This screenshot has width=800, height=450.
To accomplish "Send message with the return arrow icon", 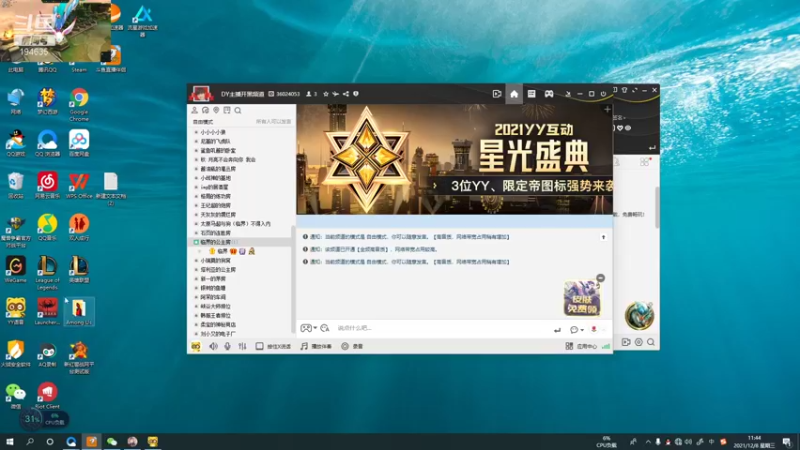I will point(557,330).
